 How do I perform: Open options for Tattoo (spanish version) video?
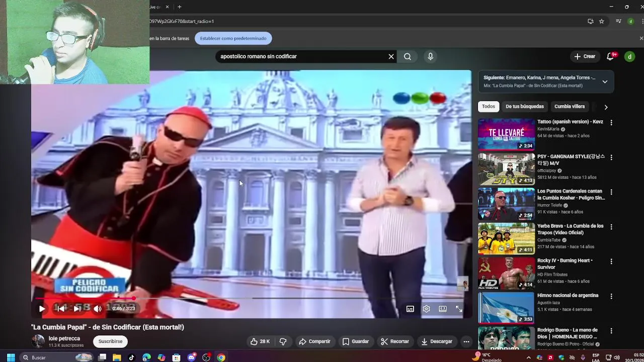point(611,123)
